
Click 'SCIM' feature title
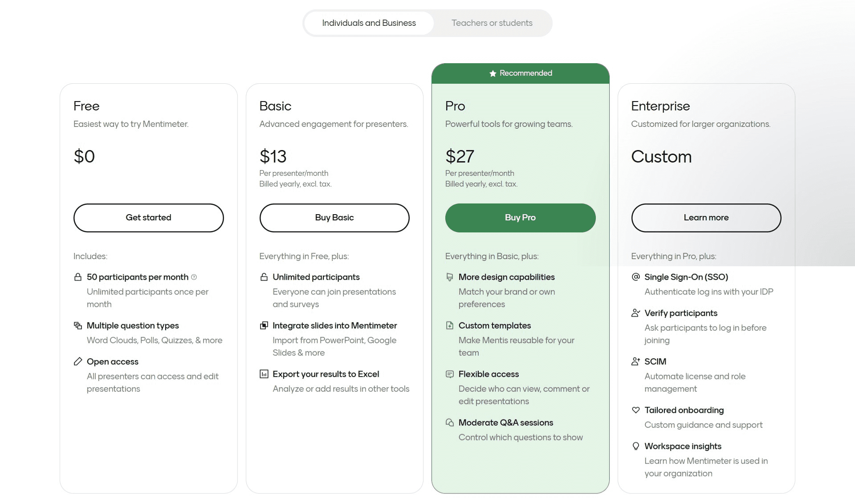point(655,362)
